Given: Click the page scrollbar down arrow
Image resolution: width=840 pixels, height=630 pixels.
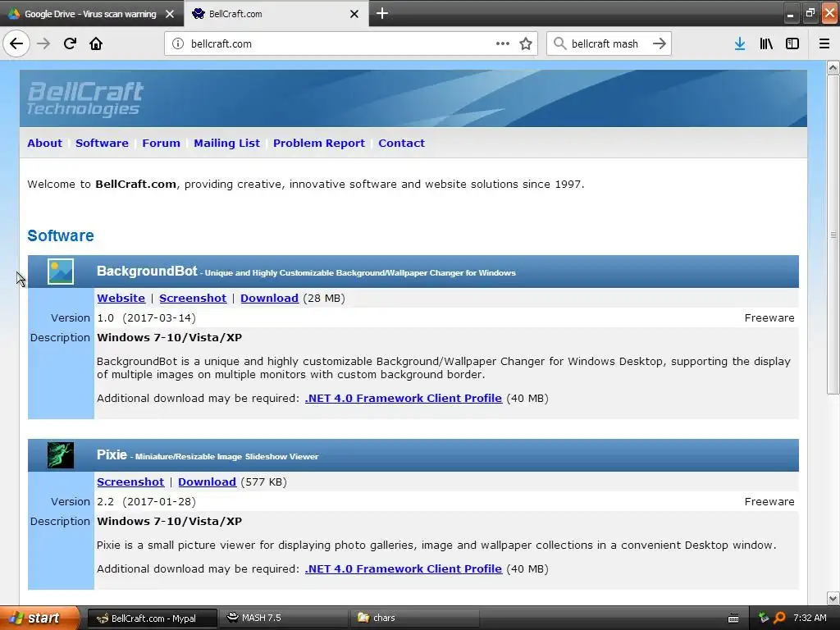Looking at the screenshot, I should click(833, 598).
